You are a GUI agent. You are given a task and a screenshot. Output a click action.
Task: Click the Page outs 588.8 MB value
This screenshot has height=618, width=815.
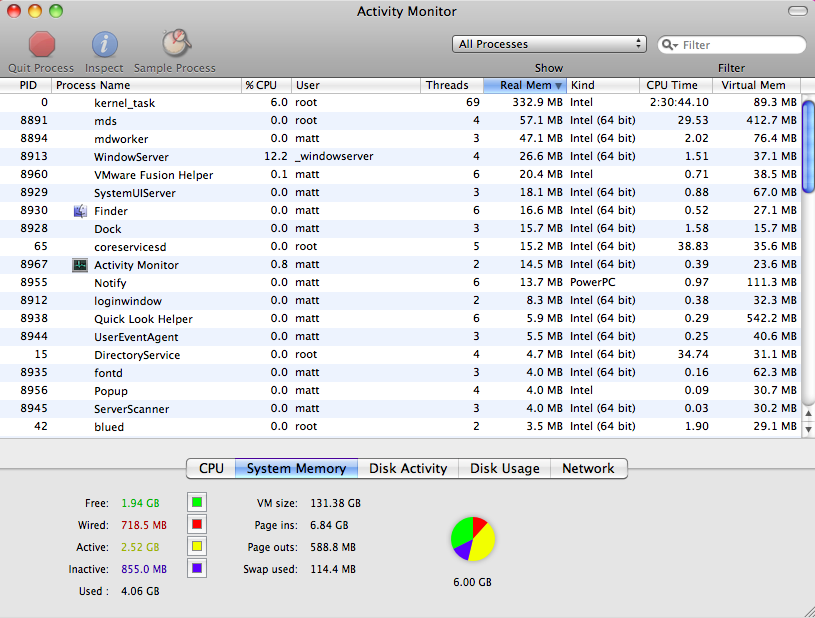[333, 547]
